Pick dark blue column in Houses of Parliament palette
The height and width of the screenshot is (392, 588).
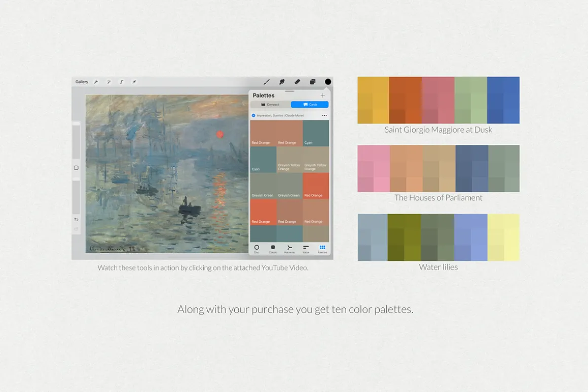[x=472, y=169]
